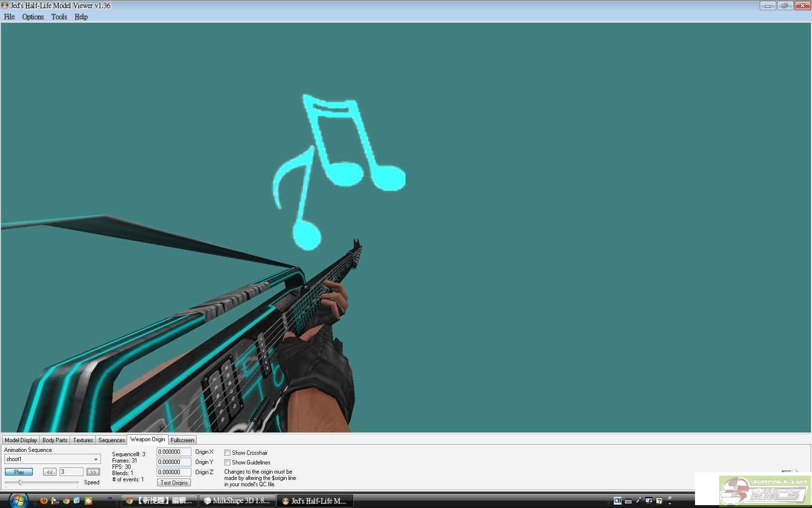Click the Origin X value field
The height and width of the screenshot is (508, 812).
(174, 452)
